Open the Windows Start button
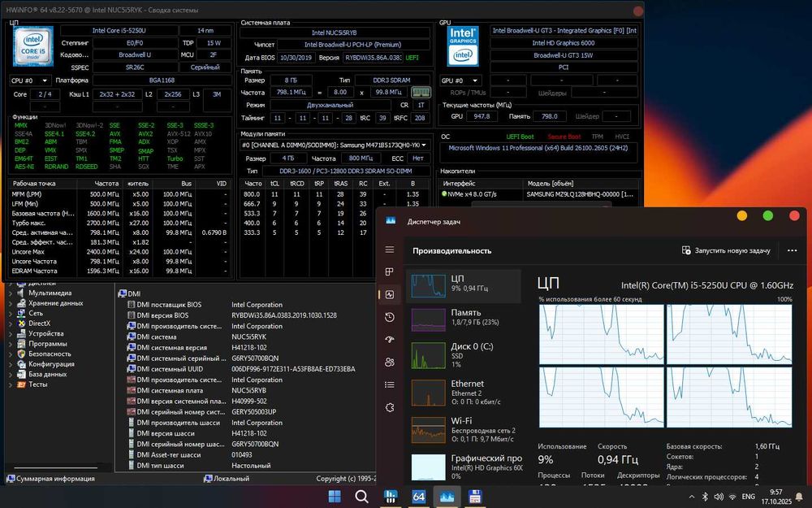Image resolution: width=812 pixels, height=508 pixels. point(335,497)
